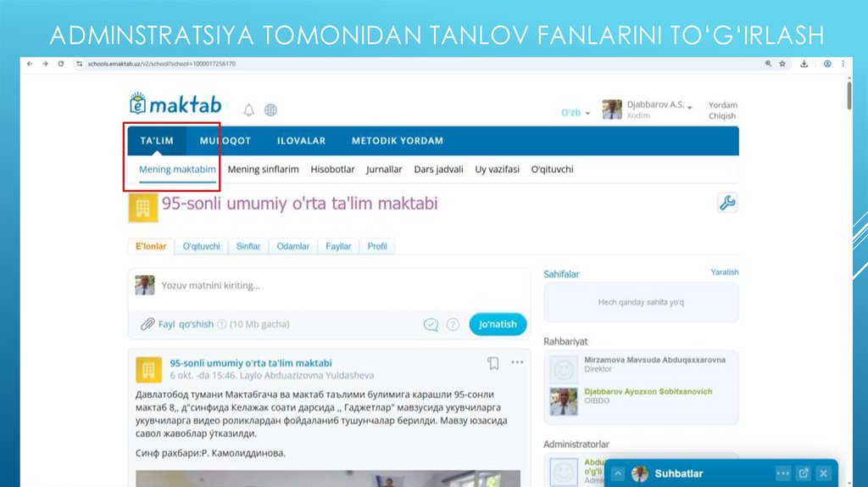868x487 pixels.
Task: Open Hisobotlar section
Action: (x=332, y=170)
